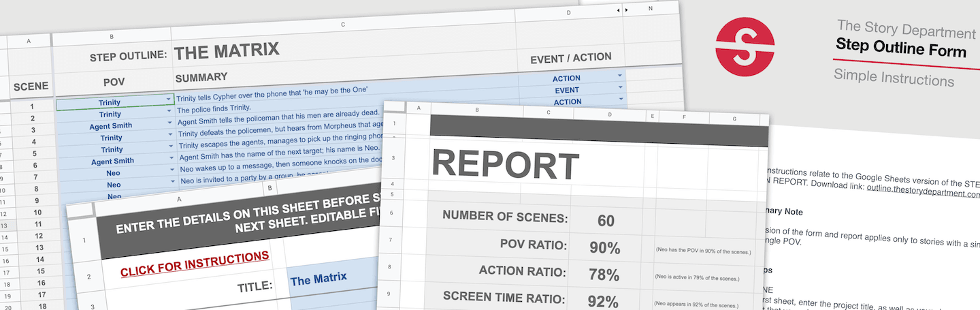Click The Story Department red S logo
The width and height of the screenshot is (980, 310).
746,47
